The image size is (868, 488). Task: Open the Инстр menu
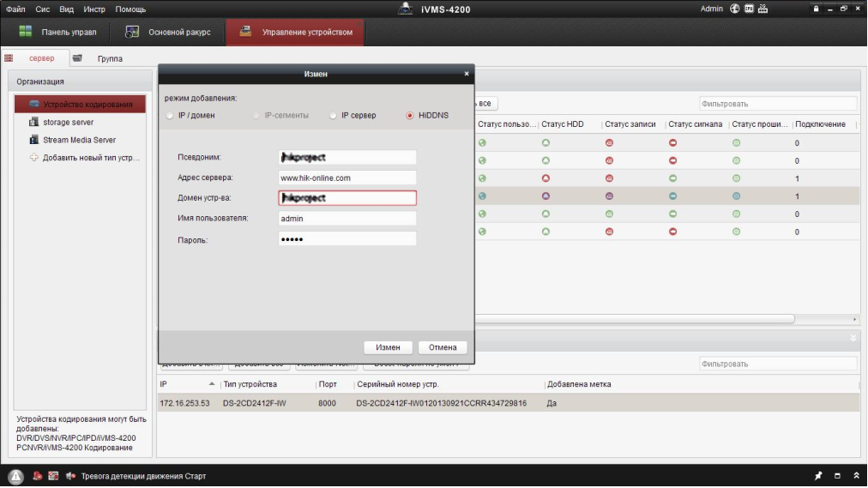coord(94,9)
